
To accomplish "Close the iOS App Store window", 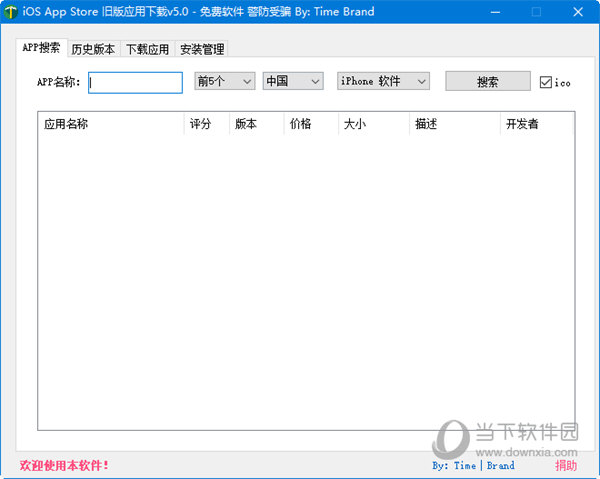I will coord(578,12).
